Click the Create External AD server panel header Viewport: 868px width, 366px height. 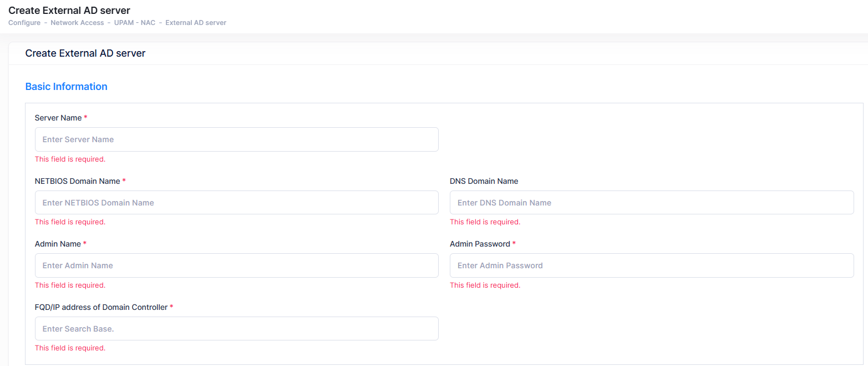pyautogui.click(x=84, y=53)
